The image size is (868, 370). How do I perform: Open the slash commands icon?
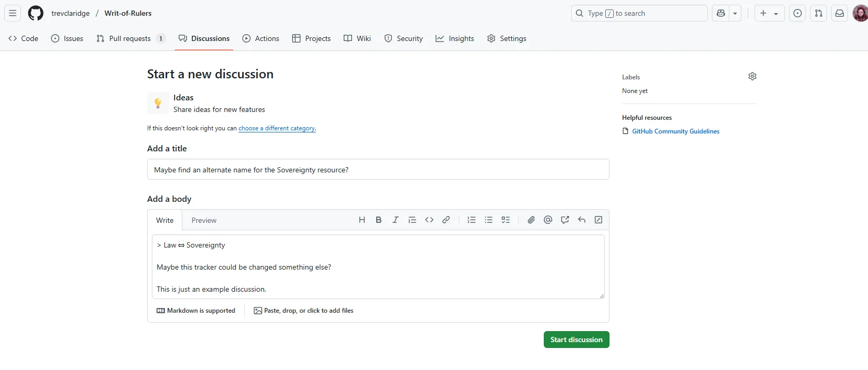(x=598, y=220)
